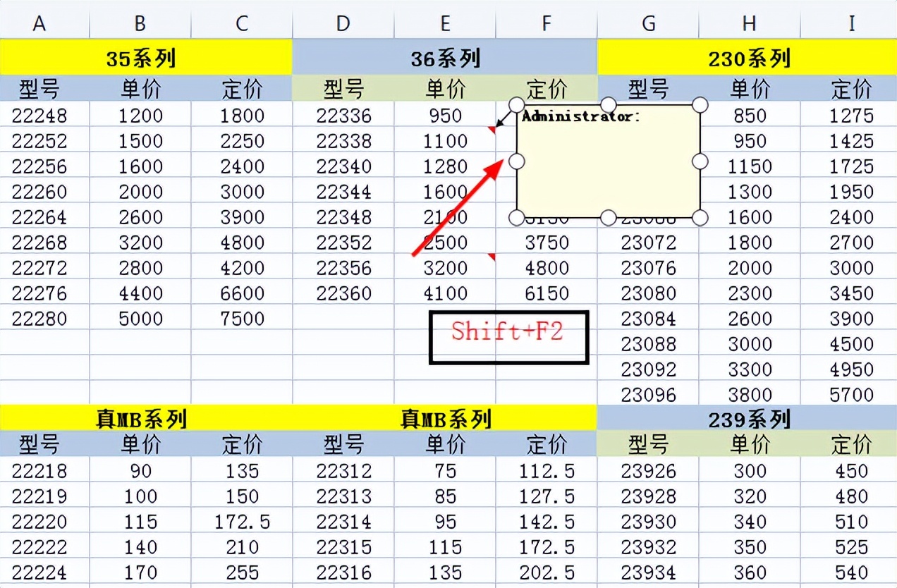Select the cell containing 3450
Viewport: 897px width, 588px height.
coord(850,293)
